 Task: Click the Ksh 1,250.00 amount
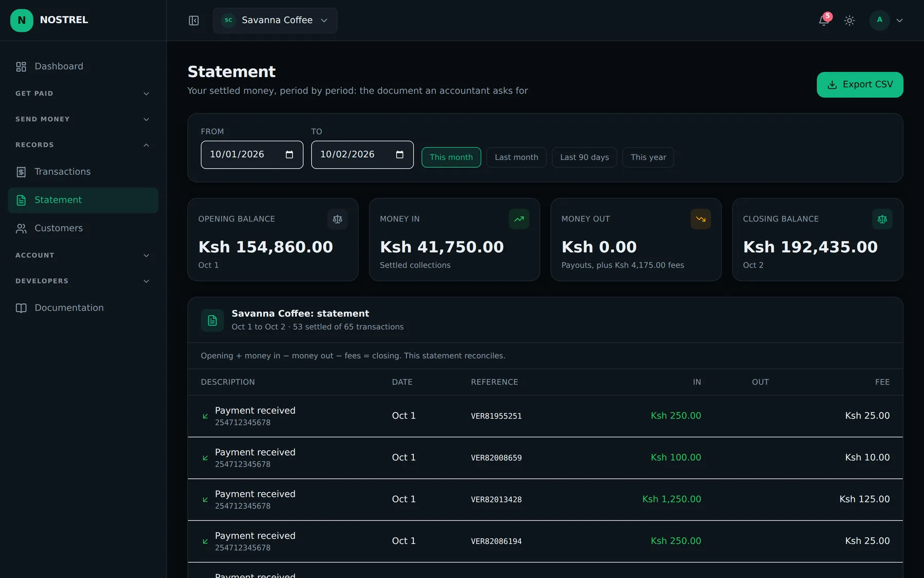point(671,499)
